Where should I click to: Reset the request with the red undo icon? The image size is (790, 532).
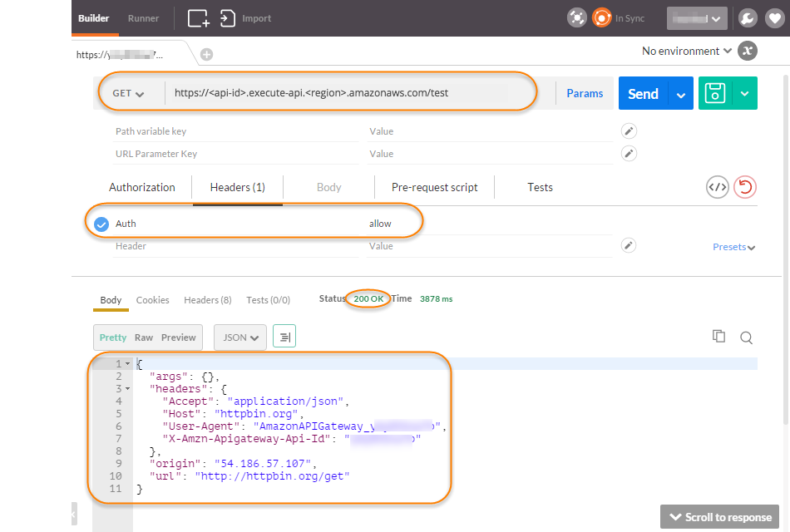(745, 187)
